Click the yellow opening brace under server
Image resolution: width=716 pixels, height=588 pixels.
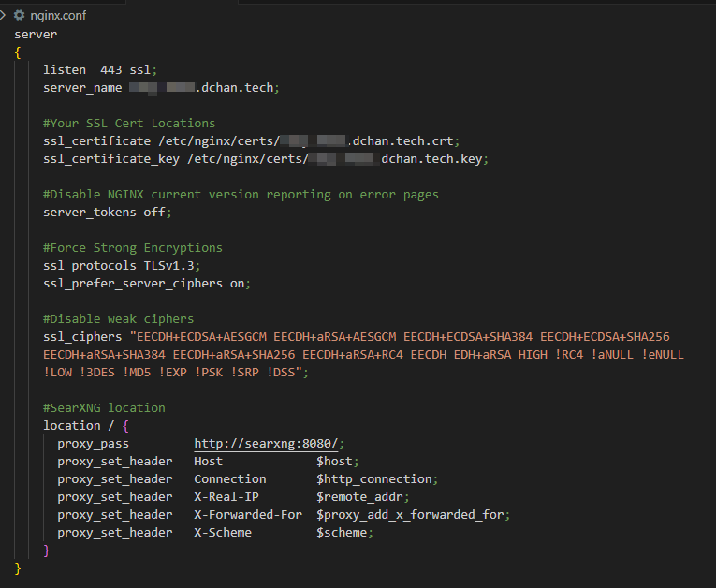pos(18,52)
